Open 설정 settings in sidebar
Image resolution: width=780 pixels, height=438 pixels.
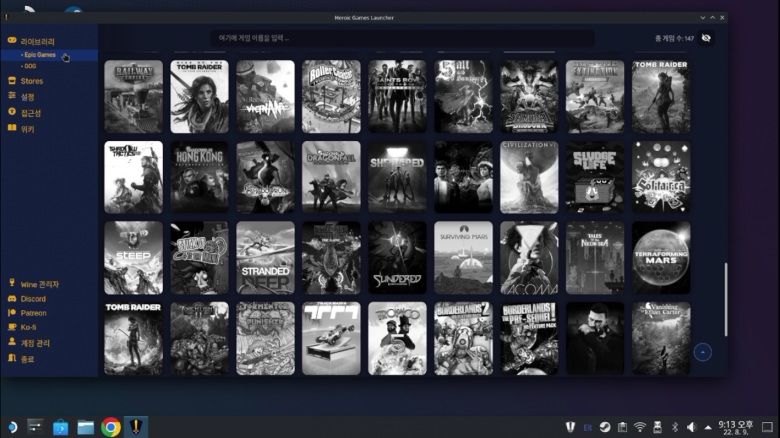(x=21, y=97)
